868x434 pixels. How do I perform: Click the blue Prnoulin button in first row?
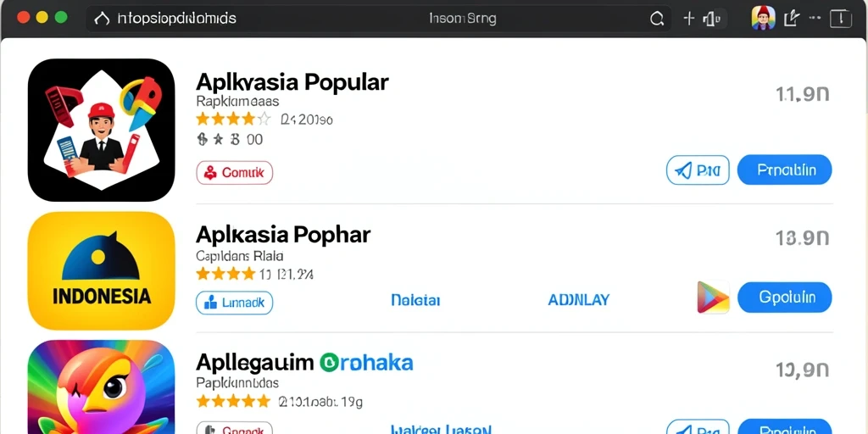point(784,170)
